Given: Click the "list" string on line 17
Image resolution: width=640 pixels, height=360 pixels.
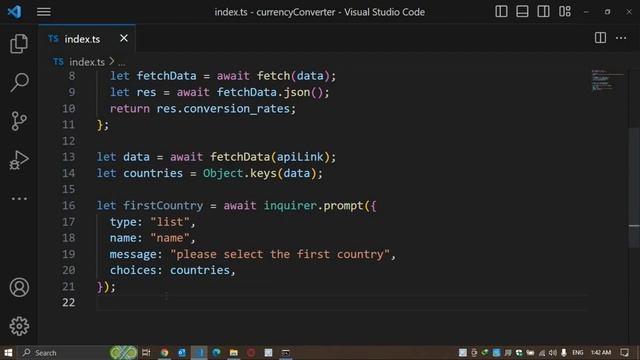Looking at the screenshot, I should 170,222.
